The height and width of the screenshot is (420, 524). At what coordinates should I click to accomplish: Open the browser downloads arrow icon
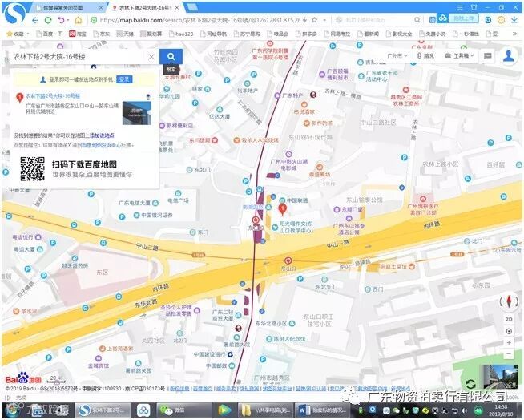click(x=514, y=20)
